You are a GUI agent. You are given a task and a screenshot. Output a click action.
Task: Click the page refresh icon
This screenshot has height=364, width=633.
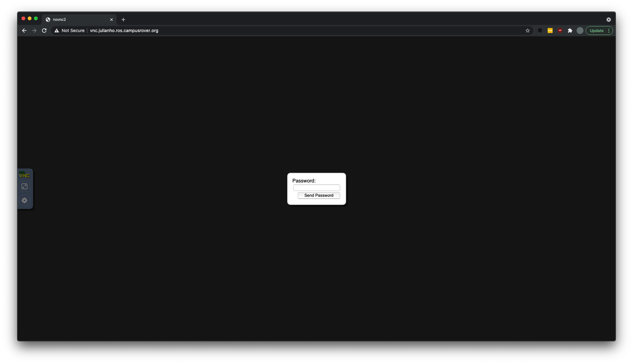coord(44,31)
